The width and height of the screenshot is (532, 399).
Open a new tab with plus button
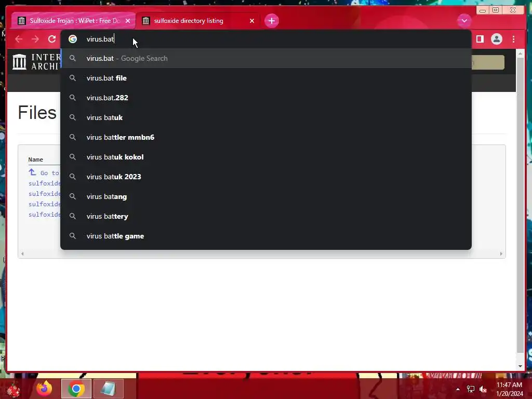tap(271, 21)
